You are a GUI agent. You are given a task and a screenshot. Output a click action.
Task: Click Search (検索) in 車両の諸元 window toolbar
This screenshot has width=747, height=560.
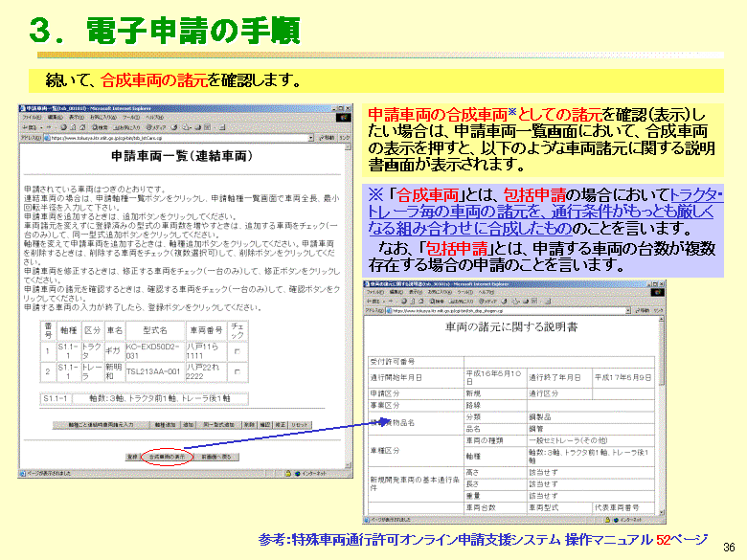[437, 302]
